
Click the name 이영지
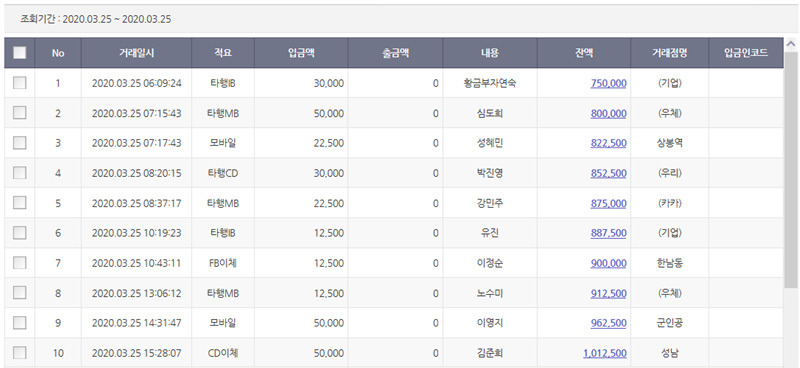pos(490,323)
